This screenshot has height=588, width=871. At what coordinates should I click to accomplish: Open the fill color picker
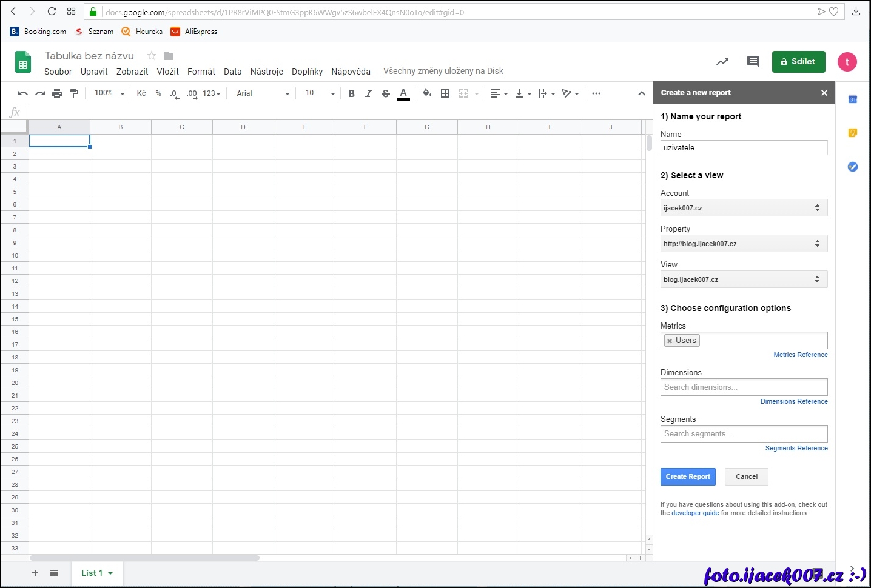[x=427, y=93]
